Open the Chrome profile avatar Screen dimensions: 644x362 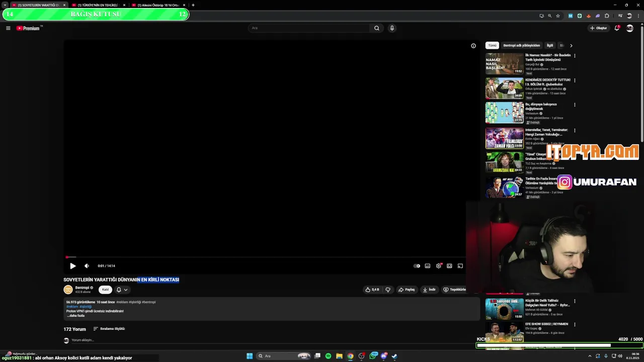pos(629,16)
